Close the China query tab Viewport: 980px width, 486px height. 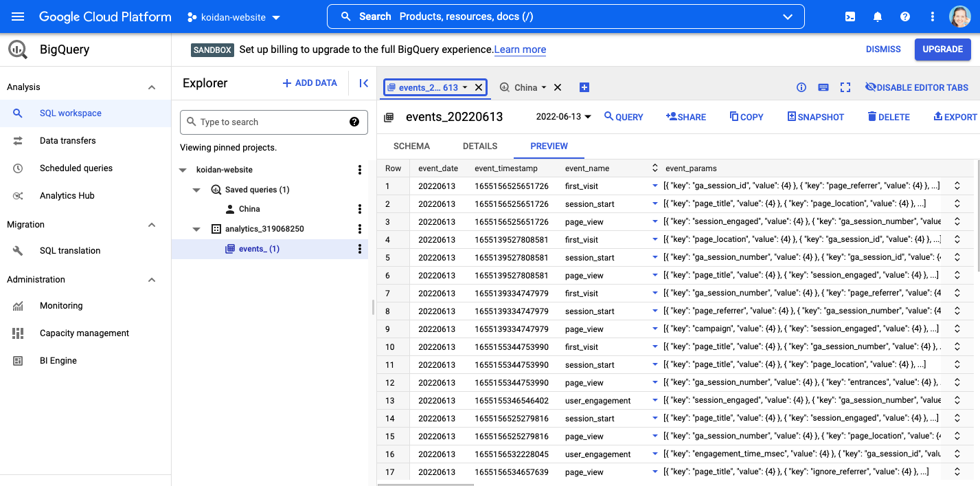[558, 87]
